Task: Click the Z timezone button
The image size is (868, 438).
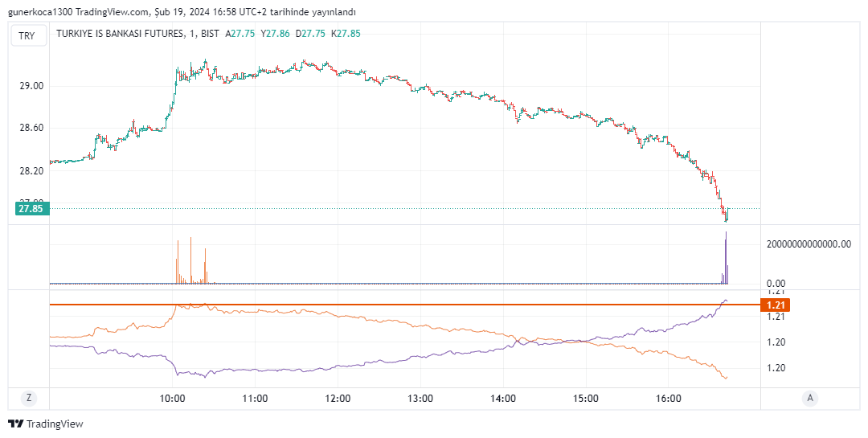Action: click(28, 398)
